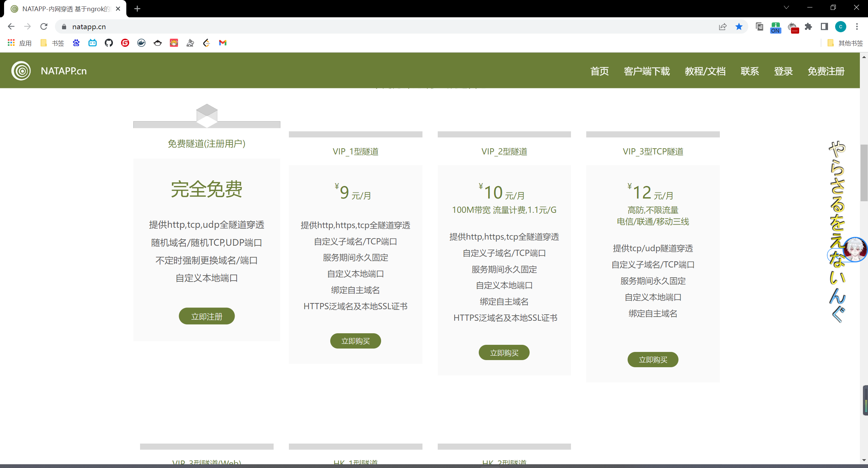Toggle the browser side panel
868x468 pixels.
tap(824, 26)
